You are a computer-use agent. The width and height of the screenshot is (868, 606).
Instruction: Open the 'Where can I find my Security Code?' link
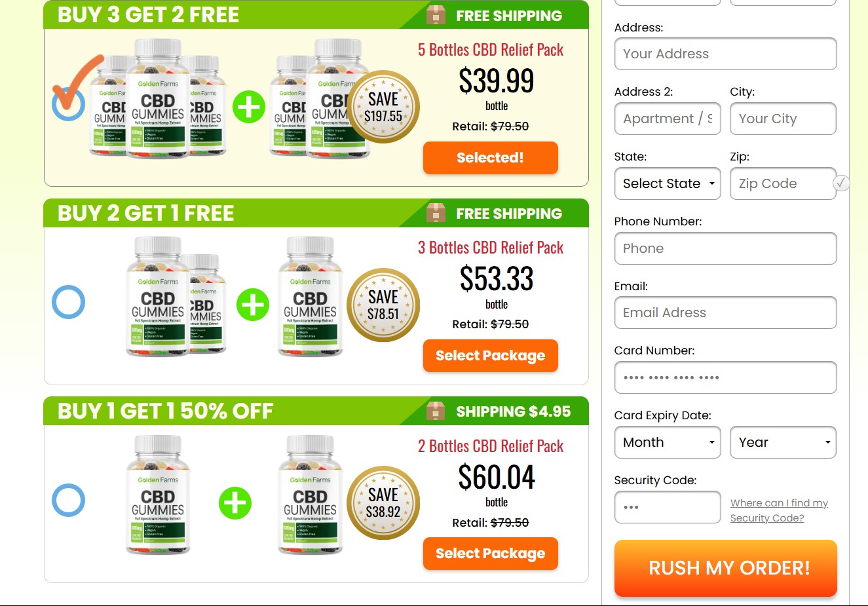[x=780, y=510]
